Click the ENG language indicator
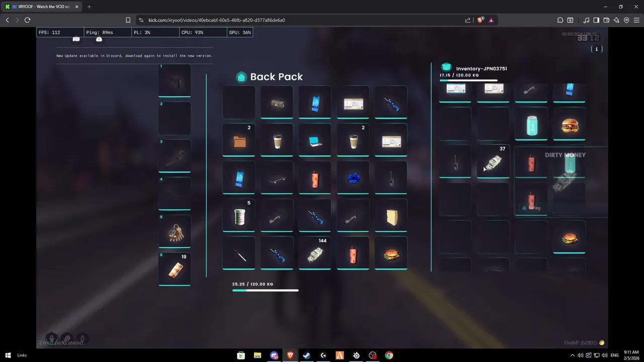This screenshot has width=644, height=362. (x=614, y=355)
